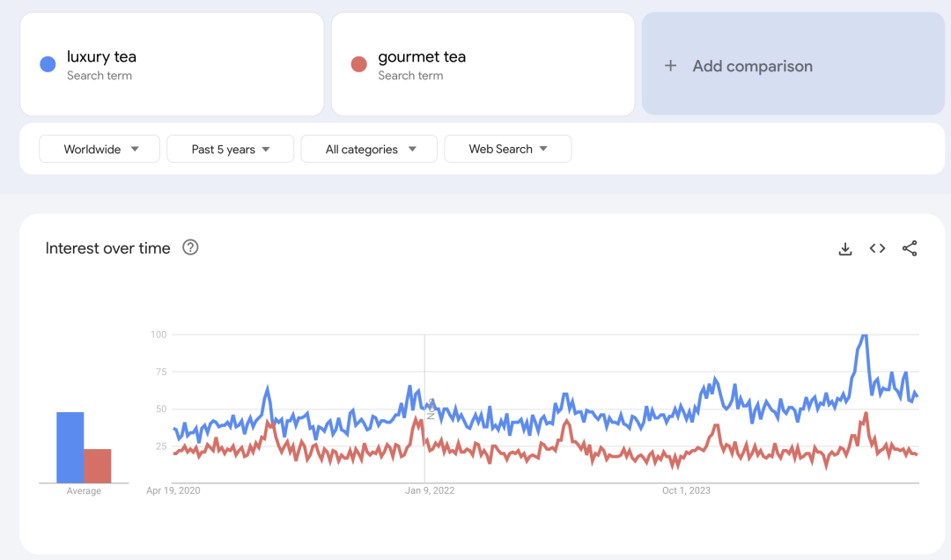Image resolution: width=951 pixels, height=560 pixels.
Task: Click blue dot beside luxury tea
Action: (x=48, y=64)
